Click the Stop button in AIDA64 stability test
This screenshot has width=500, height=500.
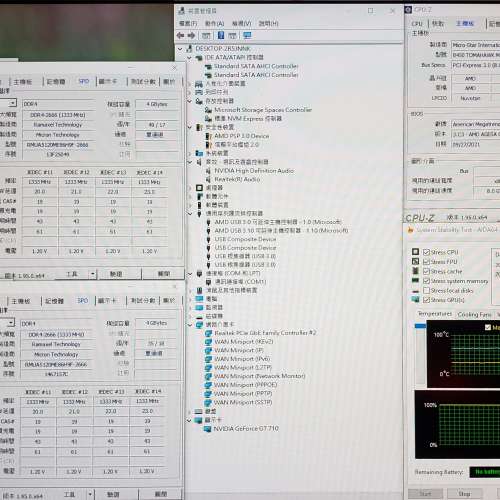464,494
